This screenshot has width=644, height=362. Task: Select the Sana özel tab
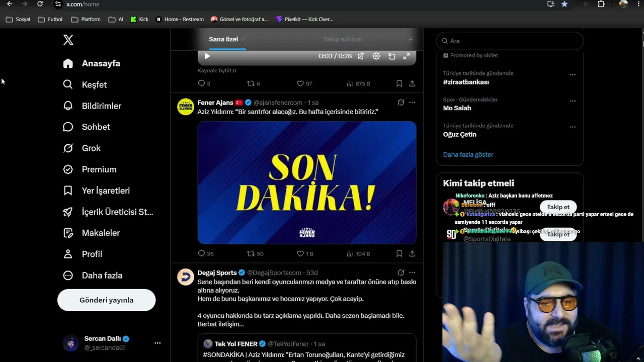[223, 39]
